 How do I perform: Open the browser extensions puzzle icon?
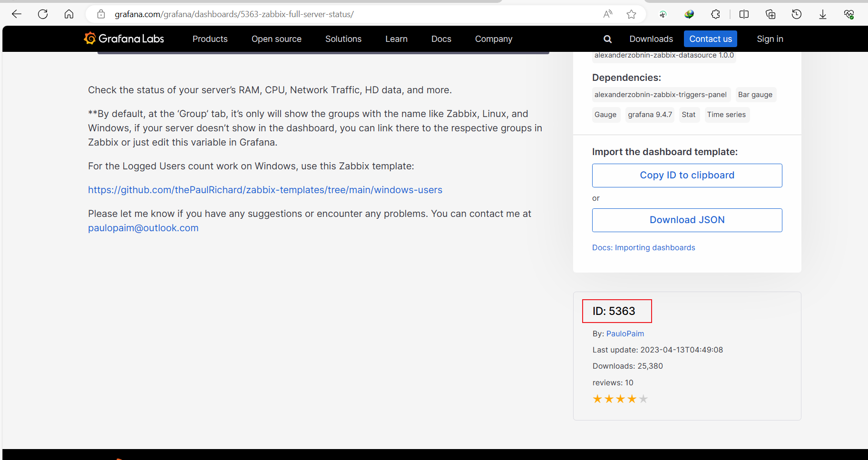(x=715, y=14)
